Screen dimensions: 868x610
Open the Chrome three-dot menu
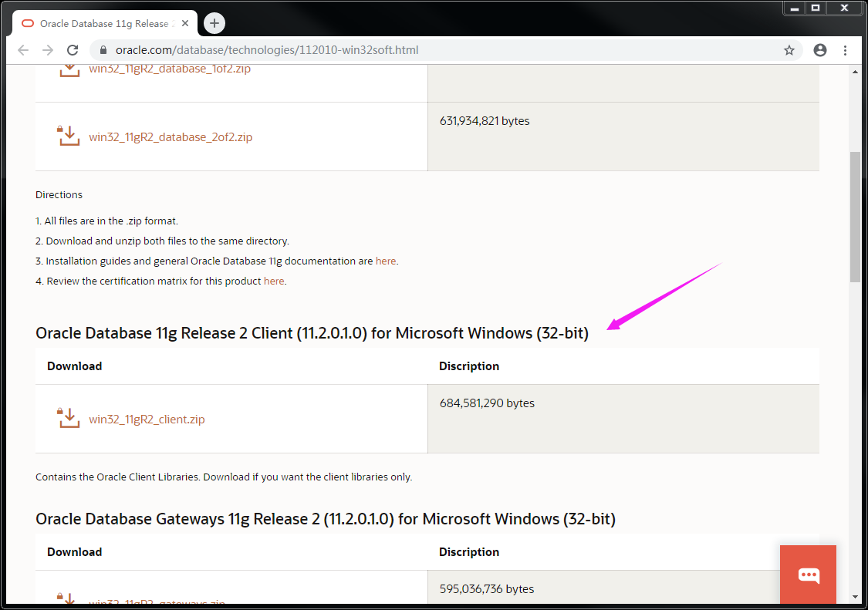845,50
